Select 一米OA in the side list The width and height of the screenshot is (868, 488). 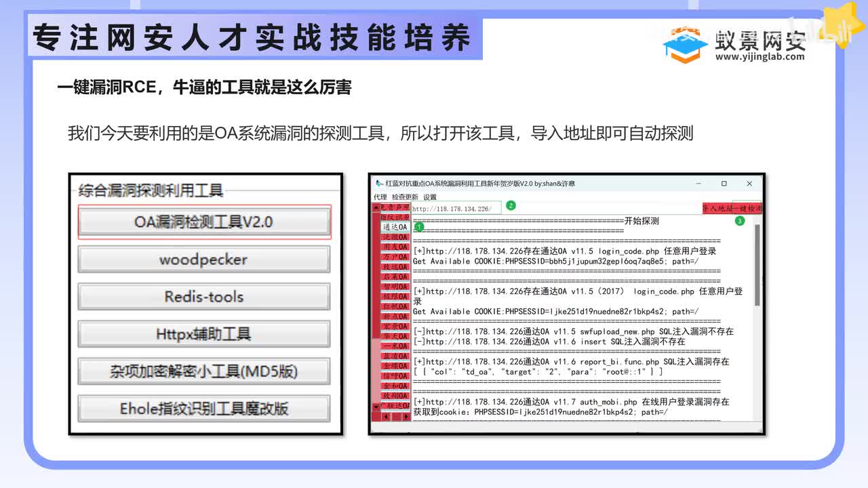click(395, 346)
